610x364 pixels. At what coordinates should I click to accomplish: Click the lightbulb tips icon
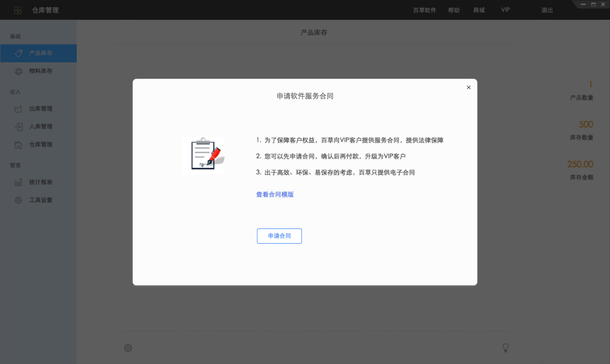pyautogui.click(x=506, y=348)
